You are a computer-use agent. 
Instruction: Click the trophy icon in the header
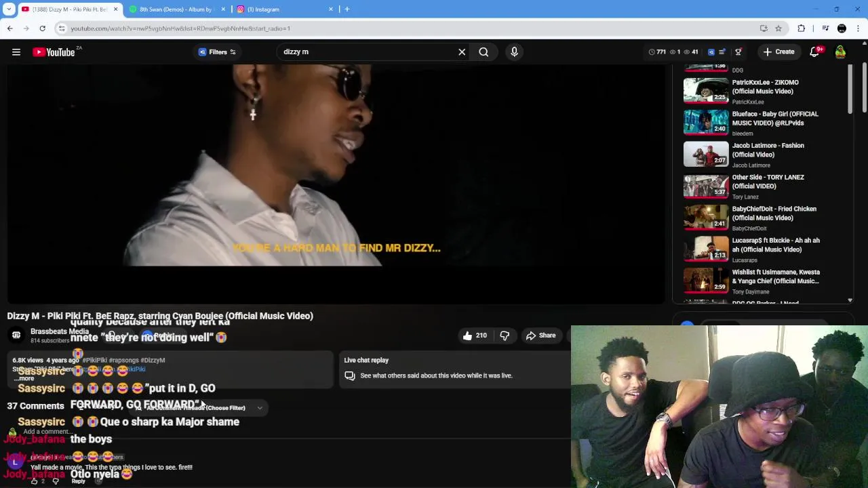click(x=738, y=52)
